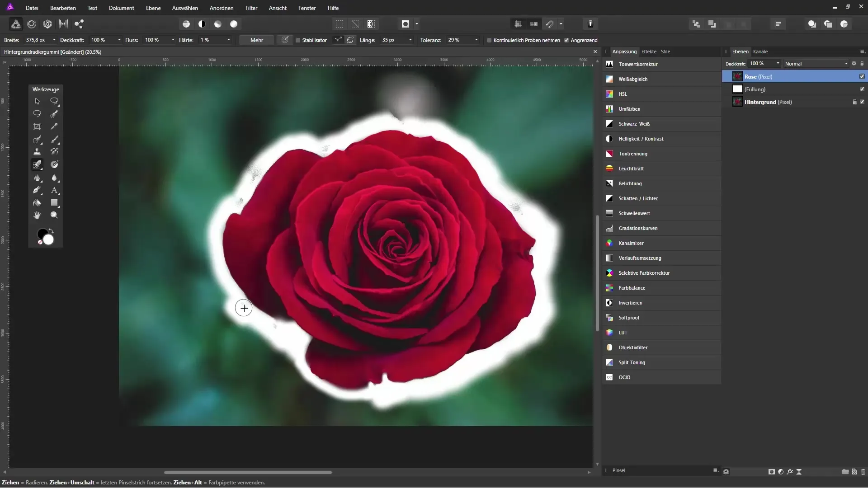Add a Tonwertkorrektur adjustment
This screenshot has width=868, height=488.
pos(662,64)
